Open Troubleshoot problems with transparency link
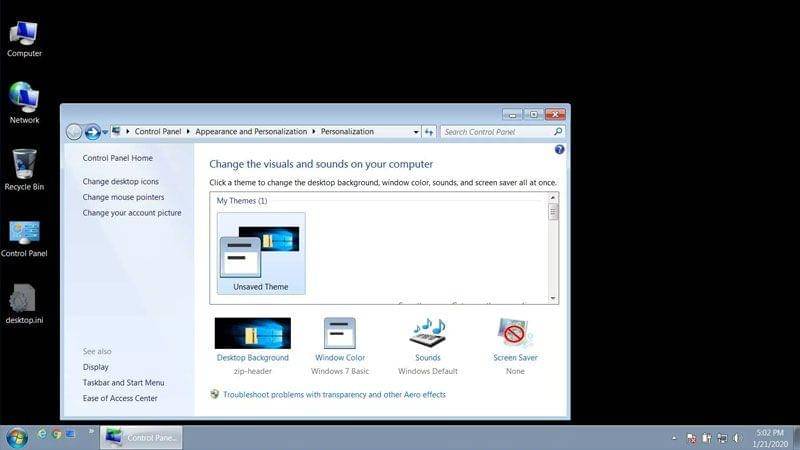Screen dimensions: 800x450 (334, 395)
